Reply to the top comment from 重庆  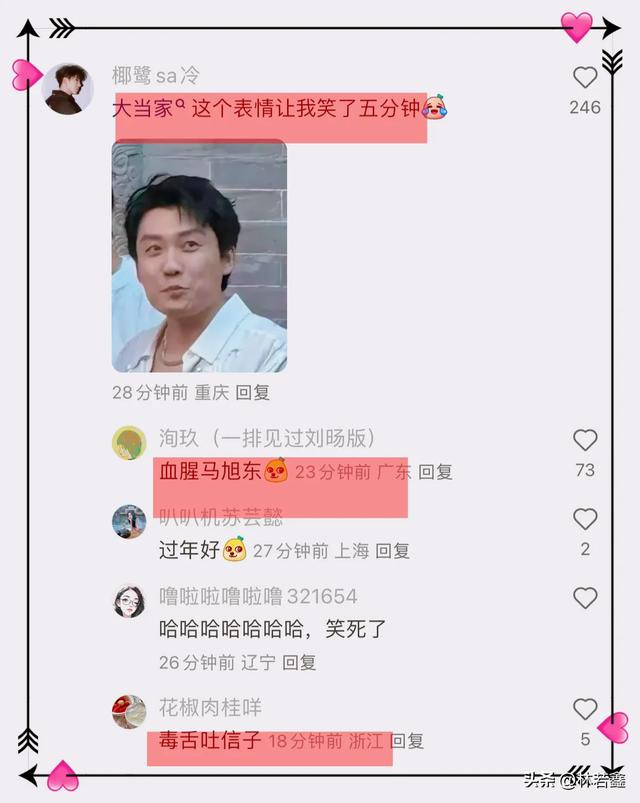pyautogui.click(x=252, y=393)
